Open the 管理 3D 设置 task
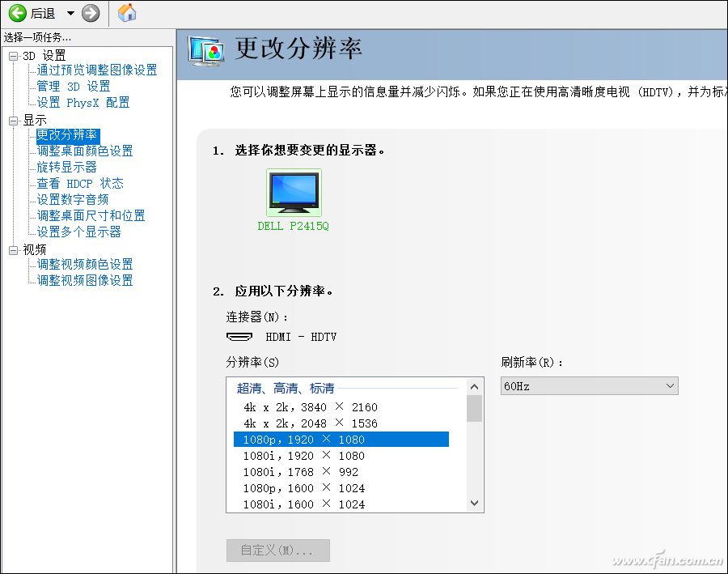 pyautogui.click(x=72, y=86)
